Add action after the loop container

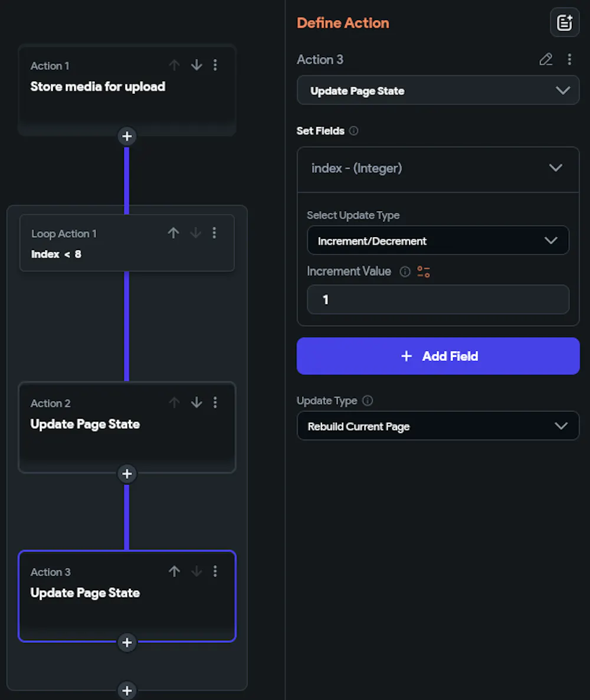coord(127,690)
